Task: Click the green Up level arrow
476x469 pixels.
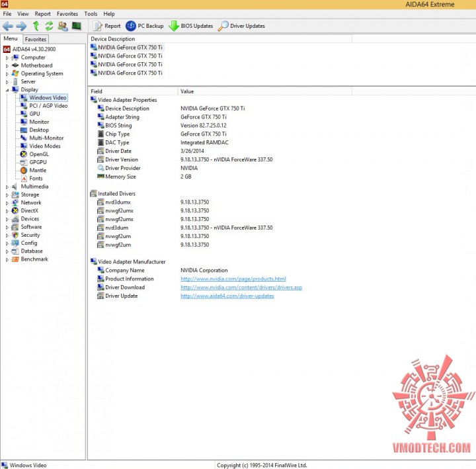Action: coord(36,26)
